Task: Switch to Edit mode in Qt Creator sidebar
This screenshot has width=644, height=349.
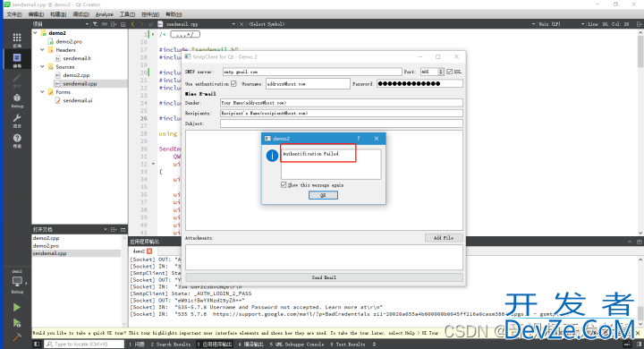Action: 17,60
